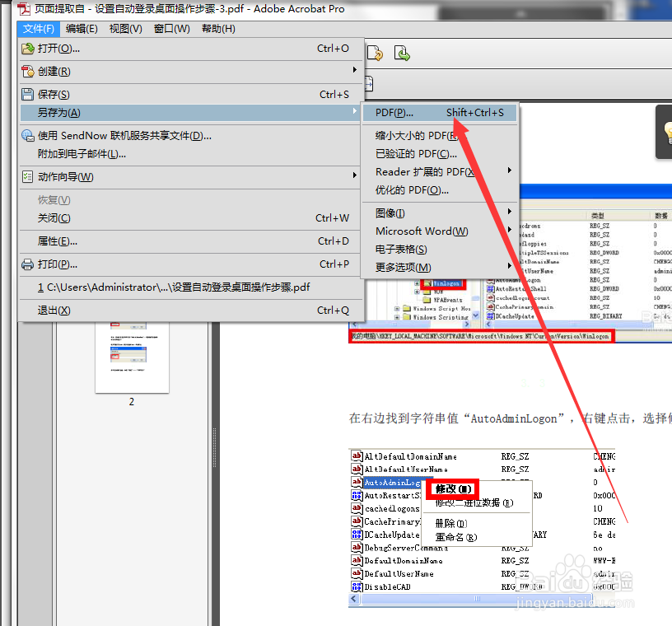This screenshot has width=672, height=626.
Task: Choose 退出(X) from File menu
Action: (x=191, y=310)
